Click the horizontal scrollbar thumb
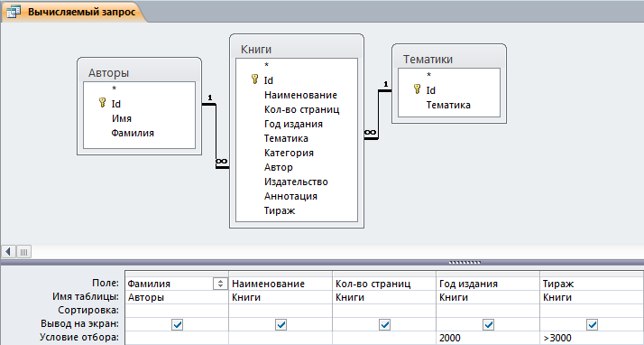644x345 pixels. (23, 252)
